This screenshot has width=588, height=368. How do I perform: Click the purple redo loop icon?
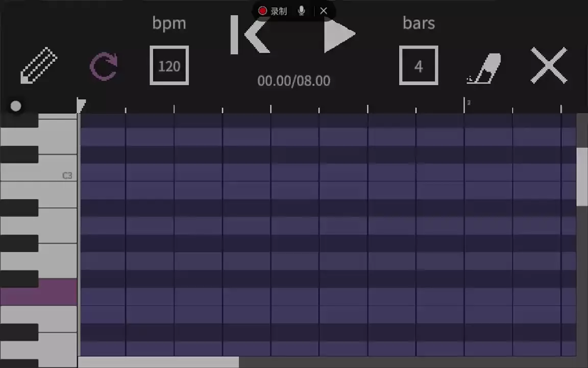[104, 66]
